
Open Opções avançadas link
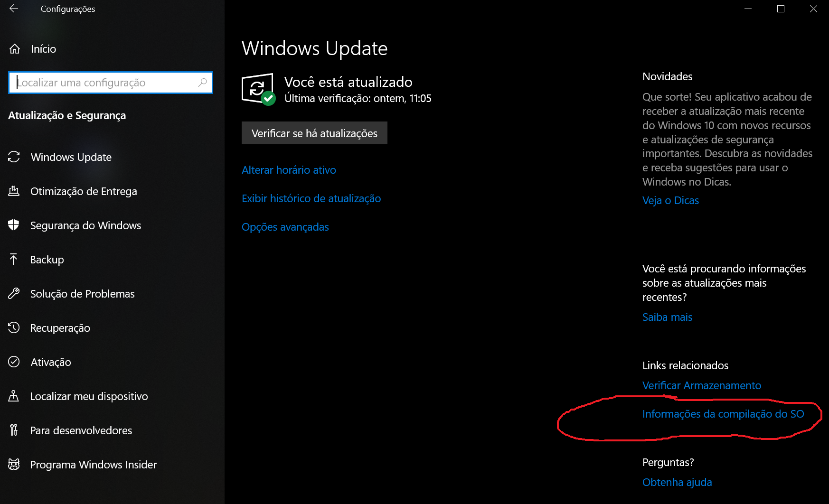point(285,227)
